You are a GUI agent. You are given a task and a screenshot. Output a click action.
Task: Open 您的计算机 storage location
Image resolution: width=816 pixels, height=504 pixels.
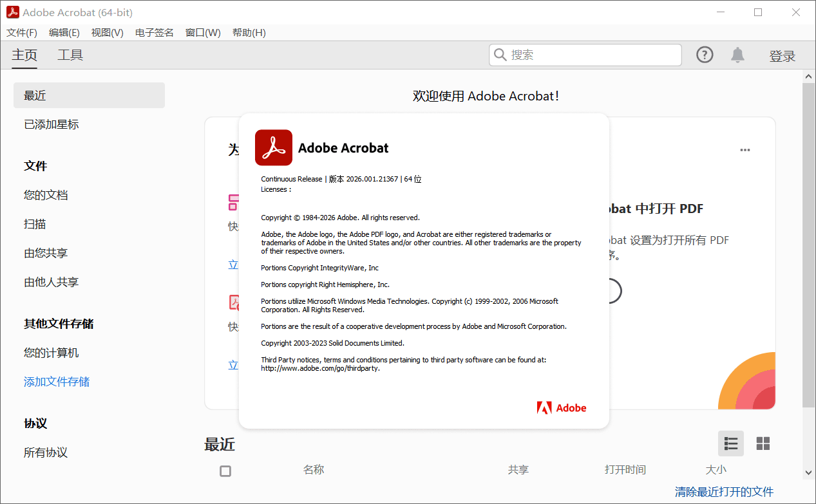point(52,353)
